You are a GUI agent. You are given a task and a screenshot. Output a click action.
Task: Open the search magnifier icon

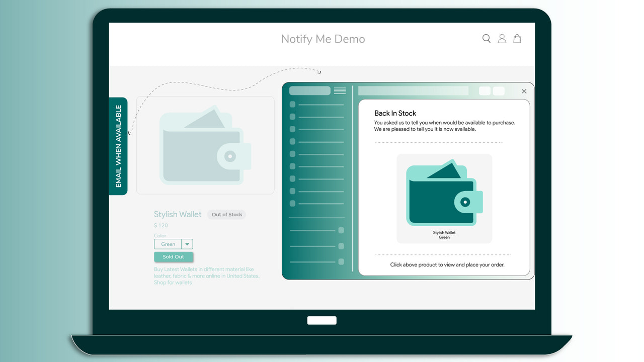[x=486, y=38]
